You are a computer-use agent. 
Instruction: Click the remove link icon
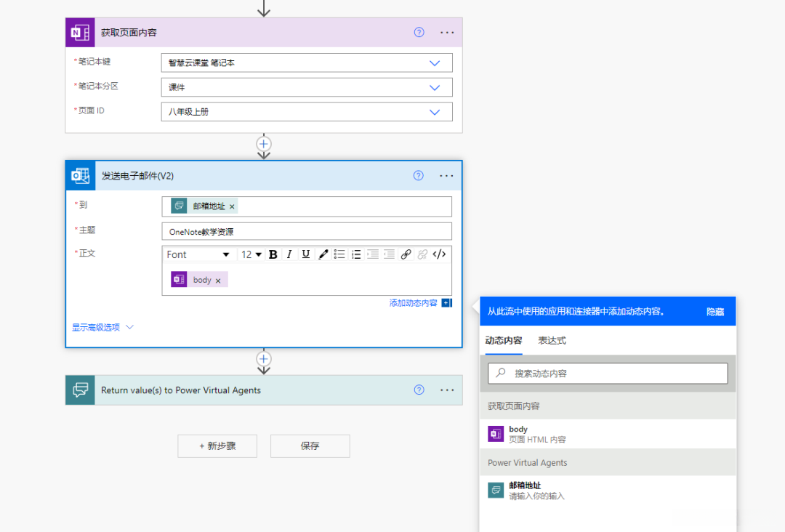(x=422, y=255)
